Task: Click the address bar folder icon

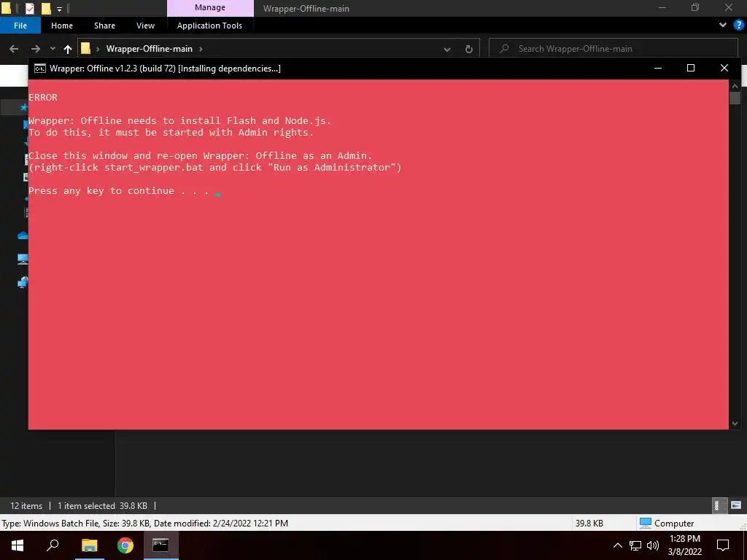Action: pos(86,48)
